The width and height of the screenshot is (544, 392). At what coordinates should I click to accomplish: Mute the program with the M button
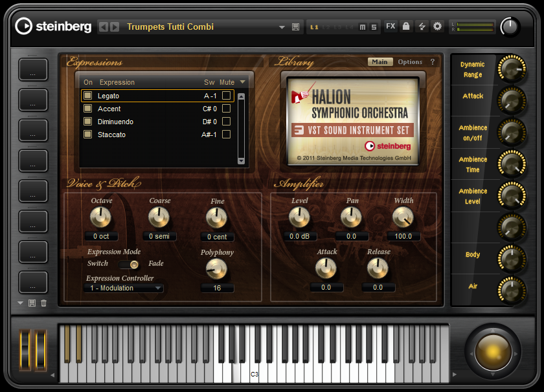(x=363, y=27)
